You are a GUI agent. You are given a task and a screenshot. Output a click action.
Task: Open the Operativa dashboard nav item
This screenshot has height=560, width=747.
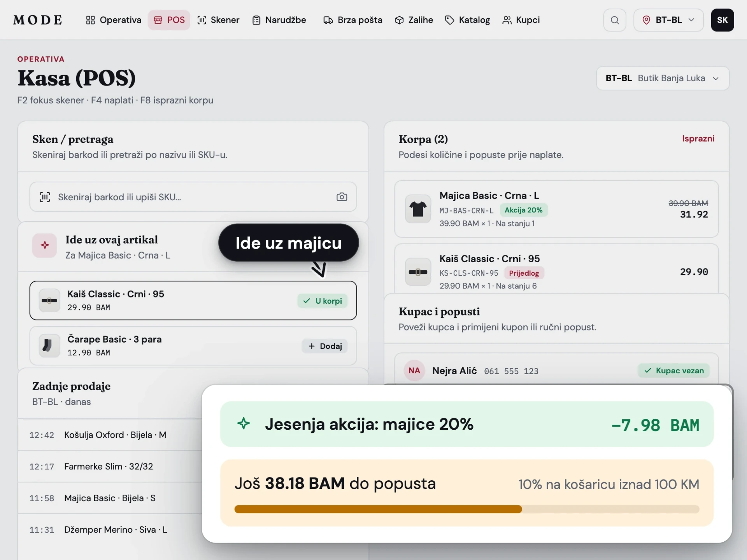(113, 20)
